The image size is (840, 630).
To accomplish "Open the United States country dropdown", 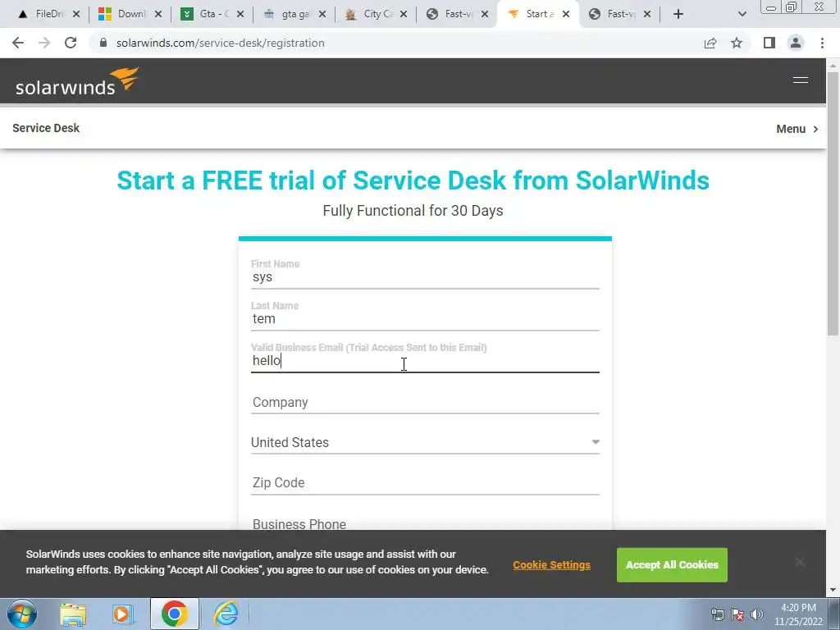I will [x=425, y=442].
